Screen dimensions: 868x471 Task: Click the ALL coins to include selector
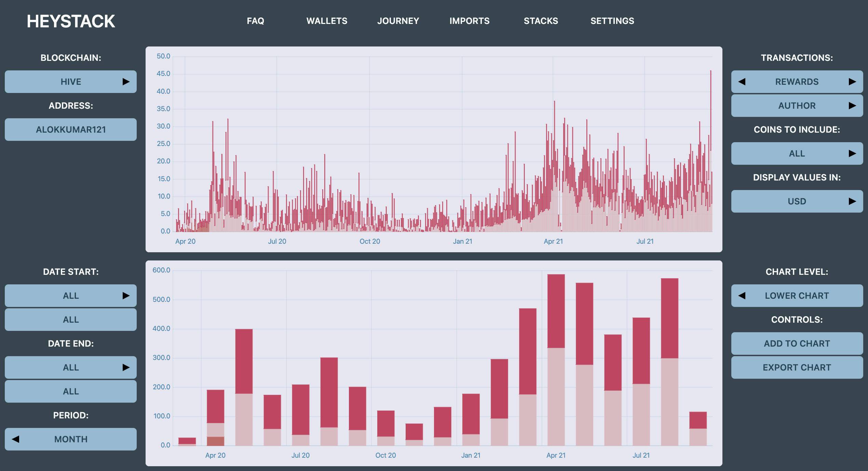pos(797,153)
